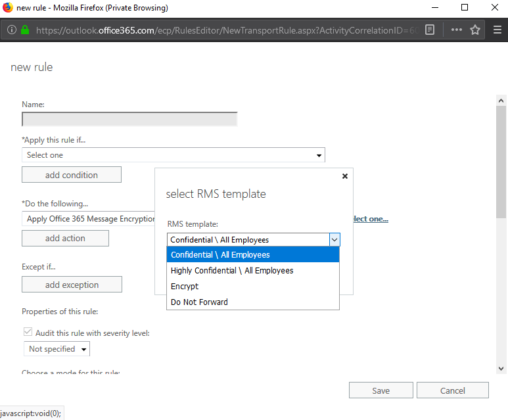Choose the Do Not Forward template
The image size is (508, 420).
(253, 302)
